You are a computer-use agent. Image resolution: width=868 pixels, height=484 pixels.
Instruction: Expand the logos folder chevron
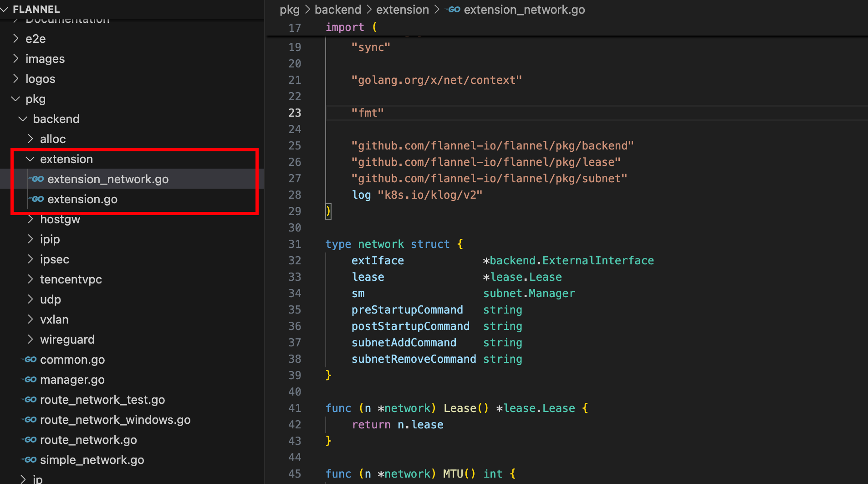[x=16, y=78]
